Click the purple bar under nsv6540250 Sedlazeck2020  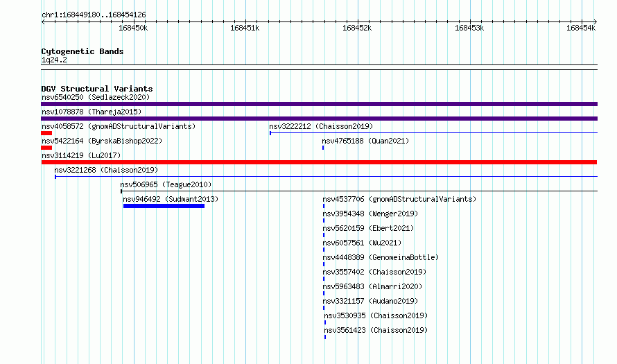319,104
